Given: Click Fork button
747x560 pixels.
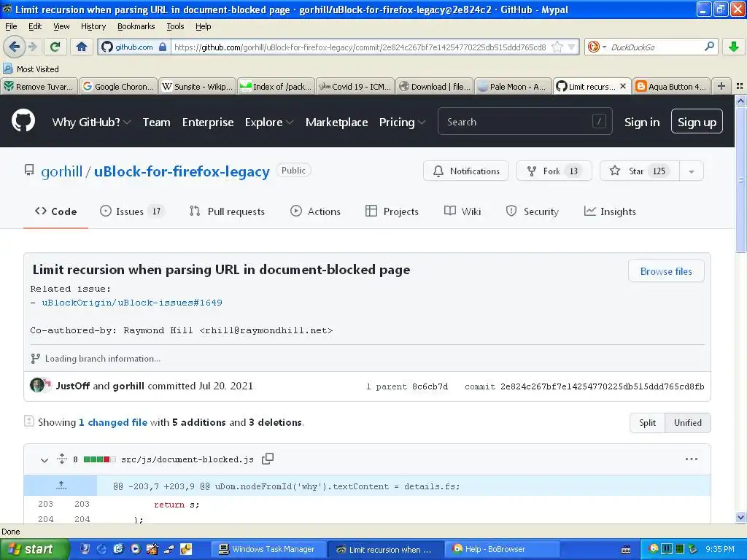Looking at the screenshot, I should click(x=554, y=171).
